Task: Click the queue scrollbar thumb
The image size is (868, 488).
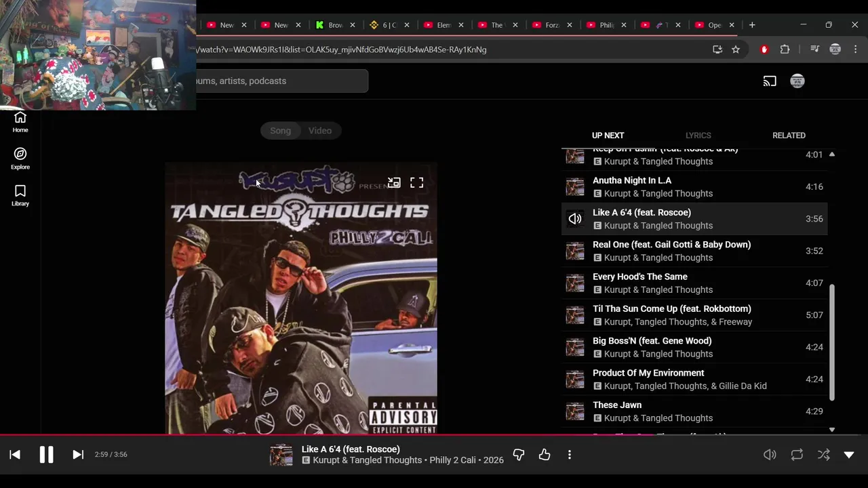Action: 832,341
